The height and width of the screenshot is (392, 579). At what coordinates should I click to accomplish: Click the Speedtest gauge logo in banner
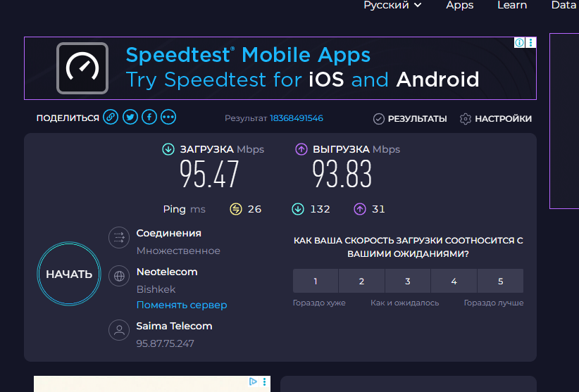click(82, 68)
